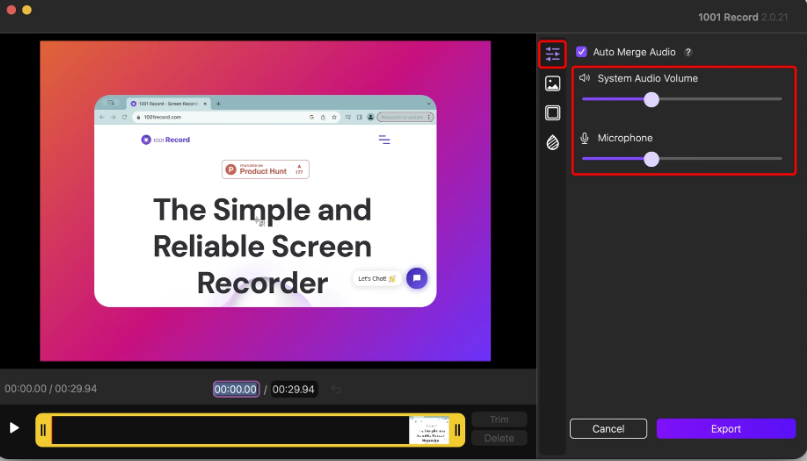The image size is (807, 461).
Task: Click the chat bubble icon in preview
Action: click(x=416, y=278)
